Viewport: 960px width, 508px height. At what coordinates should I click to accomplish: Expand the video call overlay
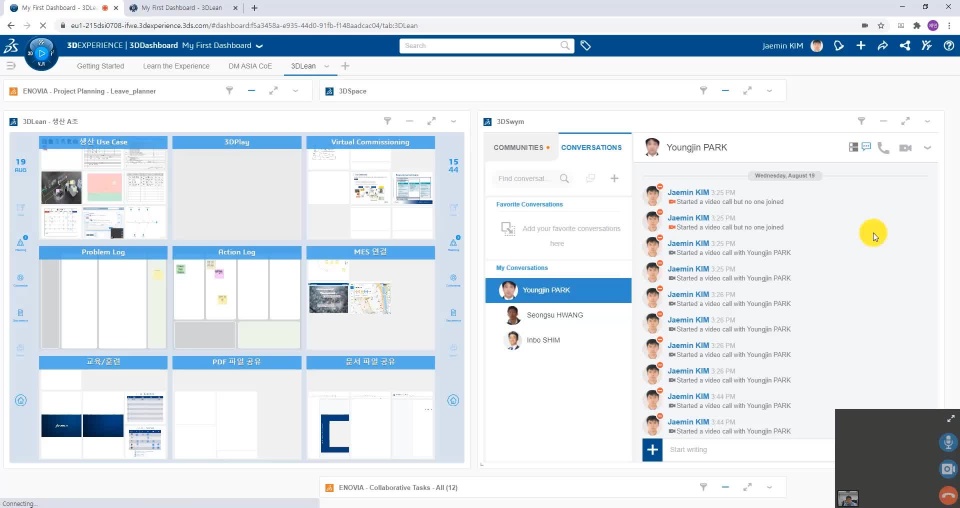(951, 419)
